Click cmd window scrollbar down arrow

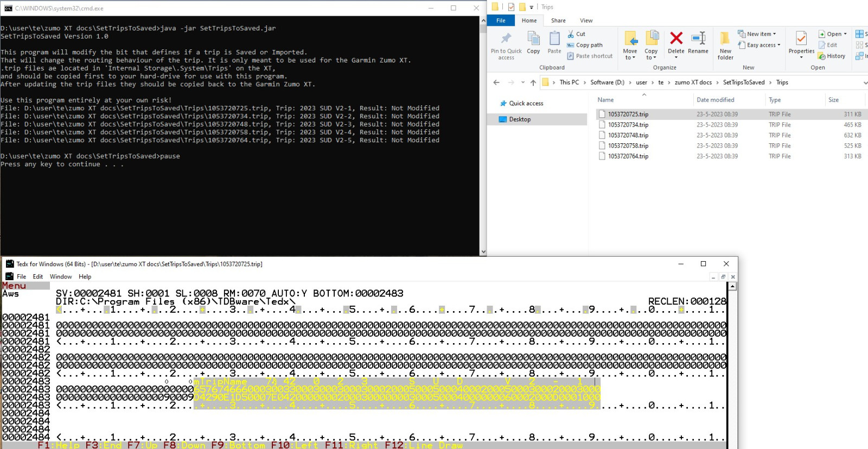point(483,252)
